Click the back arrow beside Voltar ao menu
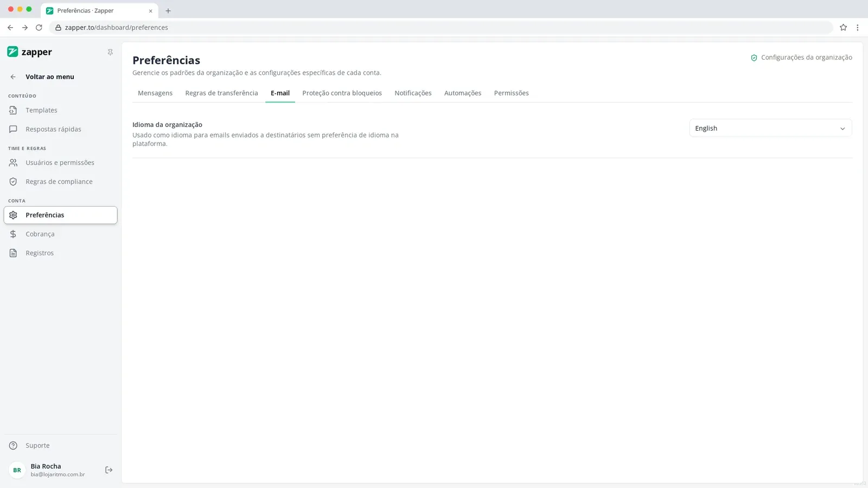 (x=13, y=77)
